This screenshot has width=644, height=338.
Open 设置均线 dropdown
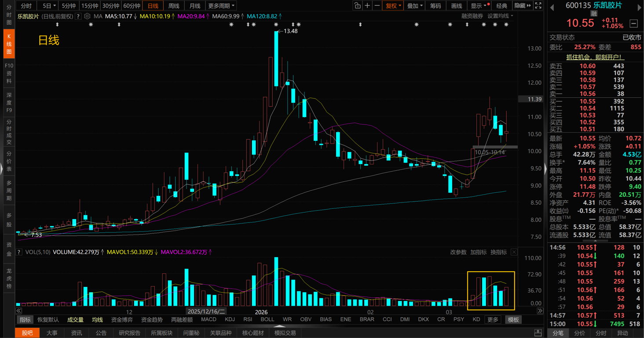pos(500,16)
